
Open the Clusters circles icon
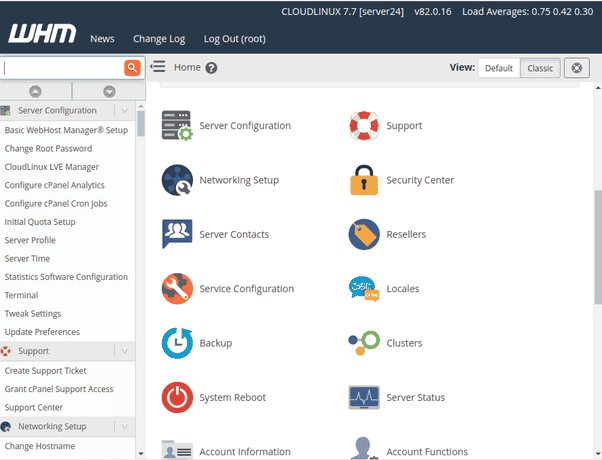pyautogui.click(x=364, y=343)
